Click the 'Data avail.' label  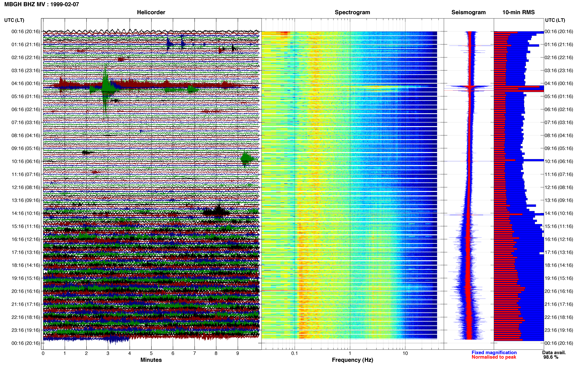(x=554, y=352)
